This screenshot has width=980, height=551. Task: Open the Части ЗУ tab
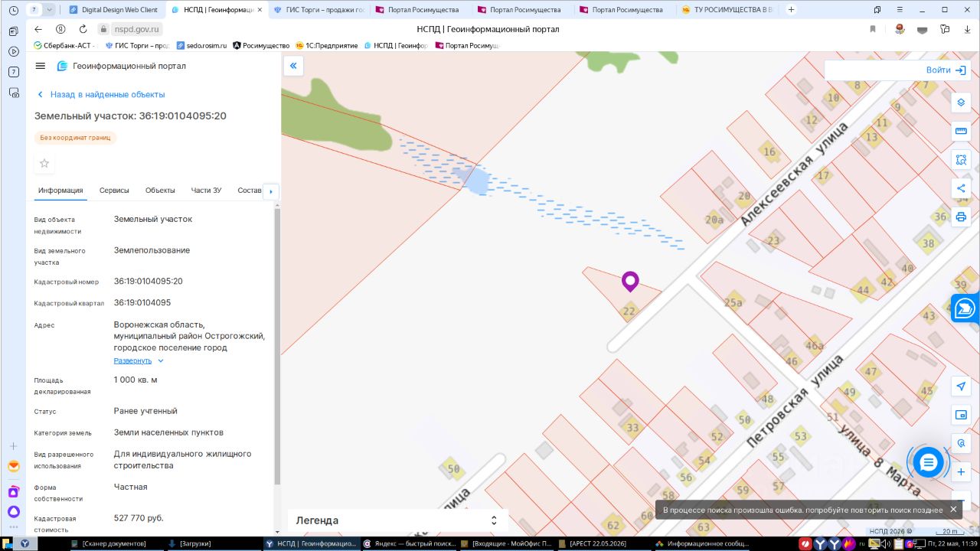(206, 191)
